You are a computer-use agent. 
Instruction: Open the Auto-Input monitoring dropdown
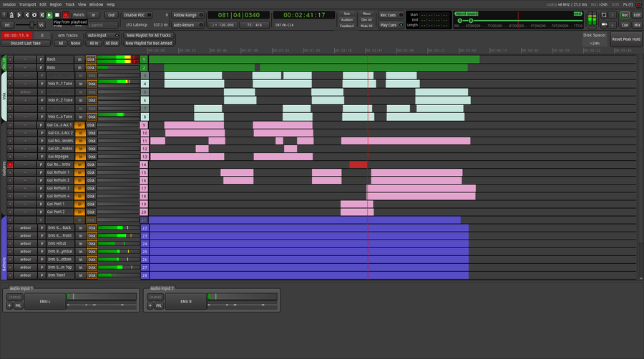[102, 34]
